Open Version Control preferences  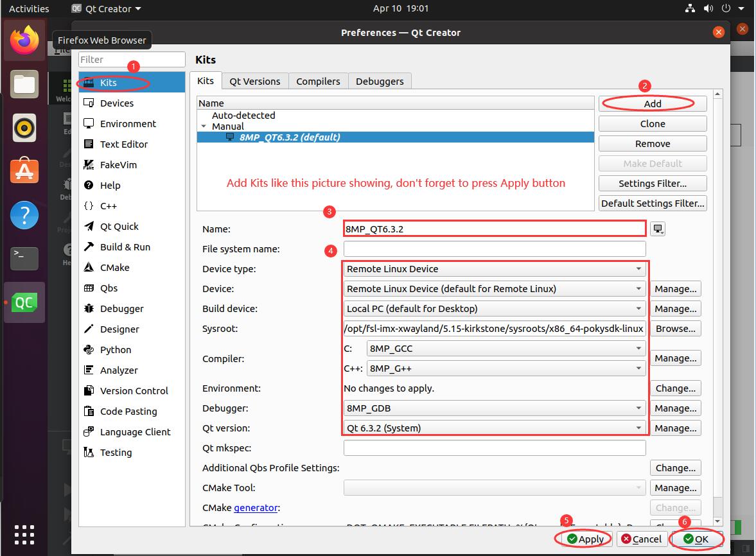(x=132, y=391)
